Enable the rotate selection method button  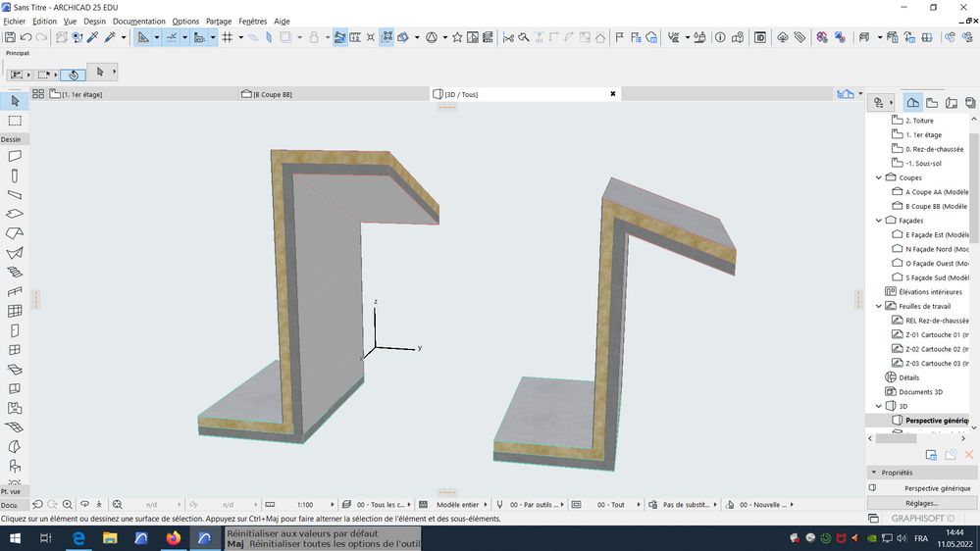(72, 74)
